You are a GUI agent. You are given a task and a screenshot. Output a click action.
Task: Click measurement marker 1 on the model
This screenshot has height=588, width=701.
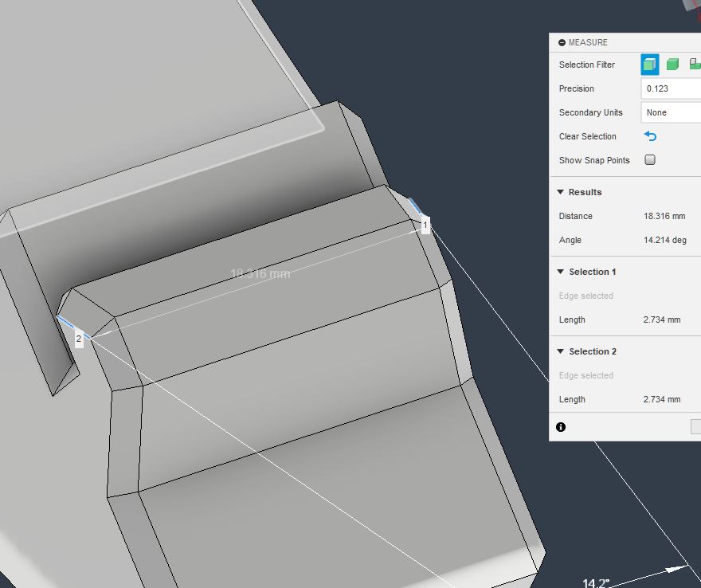(425, 225)
